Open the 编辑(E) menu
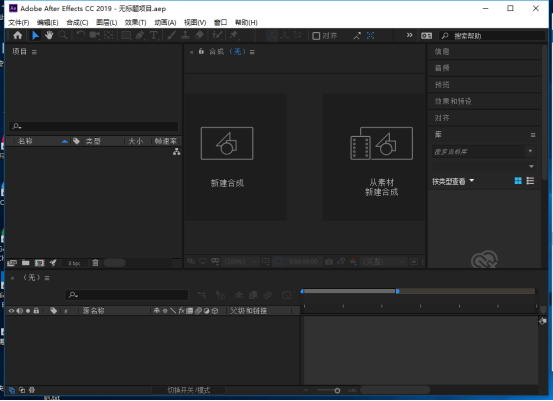The height and width of the screenshot is (401, 553). point(48,23)
